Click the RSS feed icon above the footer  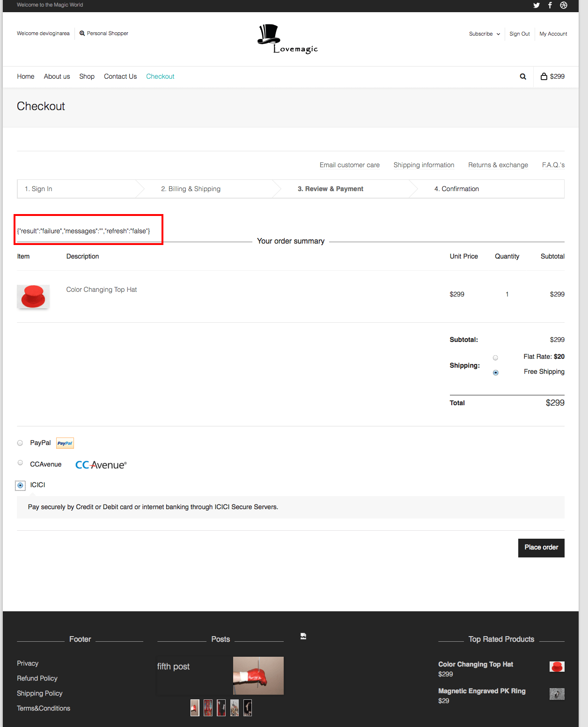click(303, 636)
